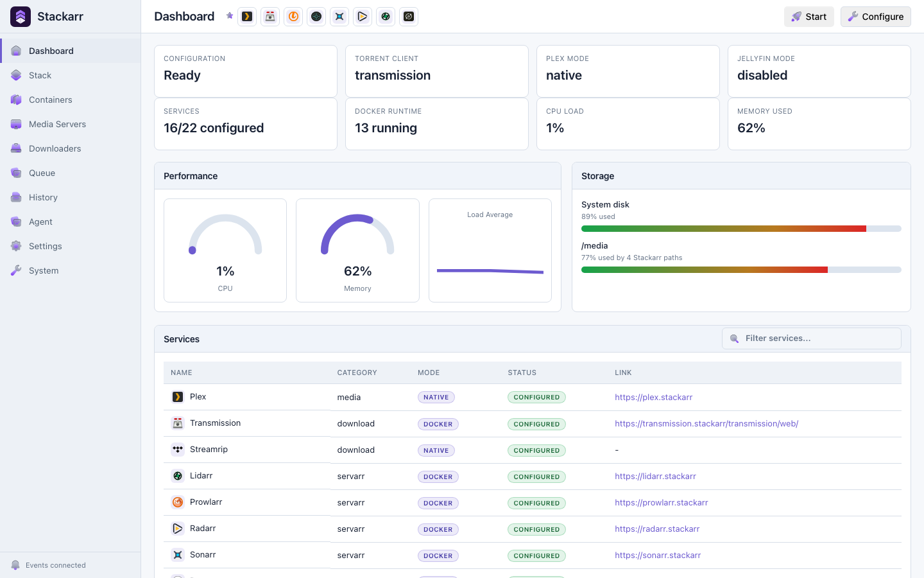Viewport: 924px width, 578px height.
Task: Open the Sonarr shortcut icon in the top bar
Action: [x=339, y=17]
